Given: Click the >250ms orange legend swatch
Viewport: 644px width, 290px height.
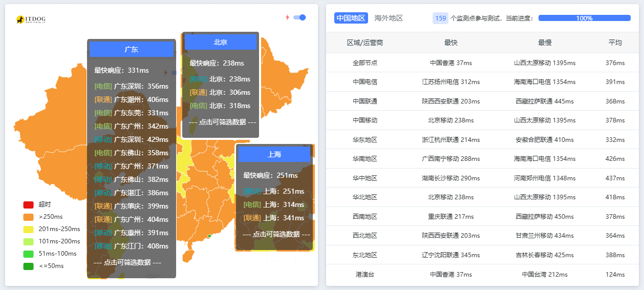Looking at the screenshot, I should point(28,217).
